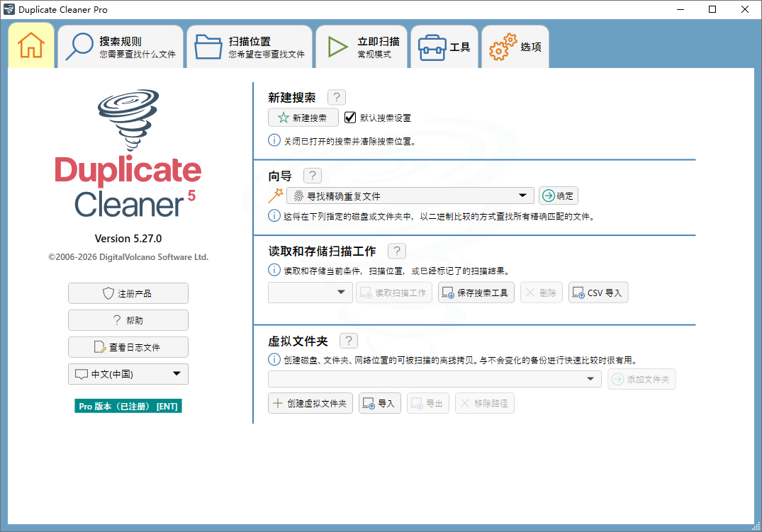The height and width of the screenshot is (532, 762).
Task: Click the 新建搜索 star button
Action: (x=303, y=118)
